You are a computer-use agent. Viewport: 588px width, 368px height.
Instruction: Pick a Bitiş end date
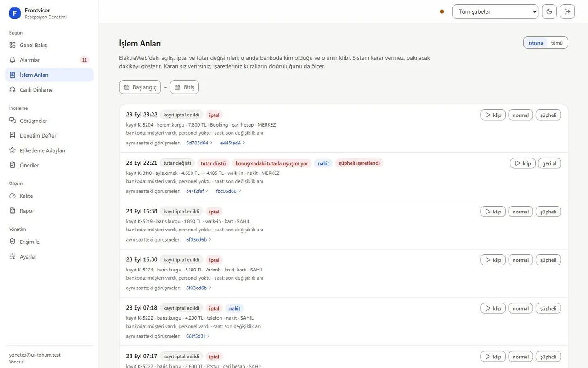[x=184, y=87]
